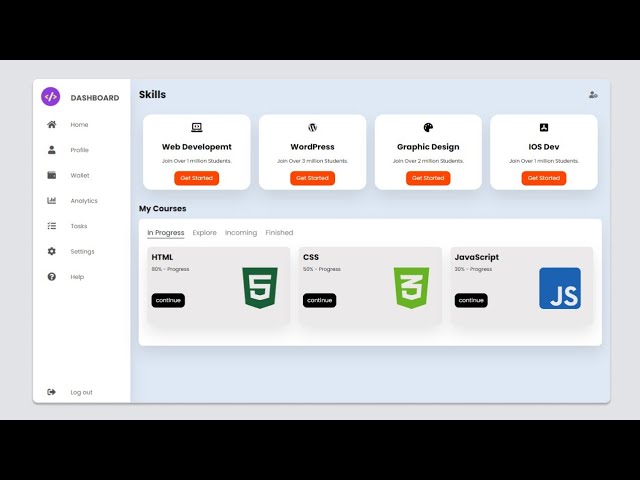Screen dimensions: 640x480
Task: Click continue on the JavaScript course
Action: (471, 300)
